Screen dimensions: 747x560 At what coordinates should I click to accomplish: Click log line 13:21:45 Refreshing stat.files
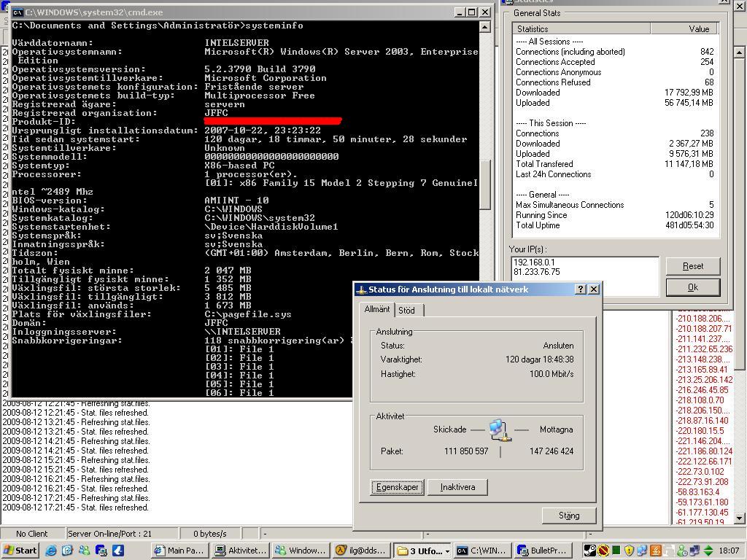coord(76,422)
